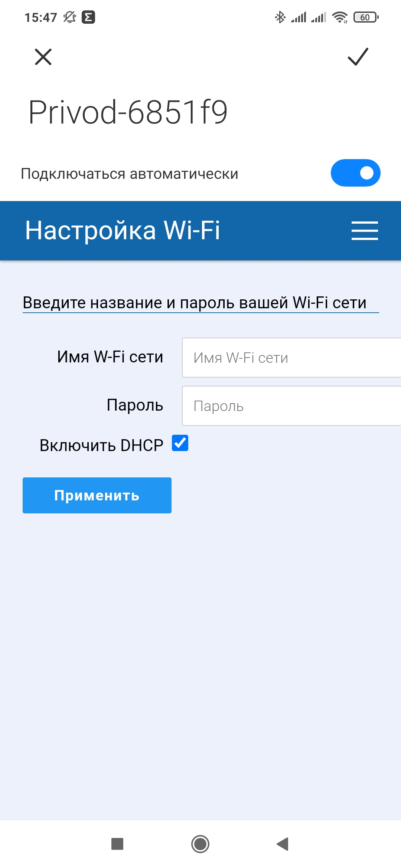Viewport: 401px width, 868px height.
Task: Click the Применить button
Action: click(x=97, y=495)
